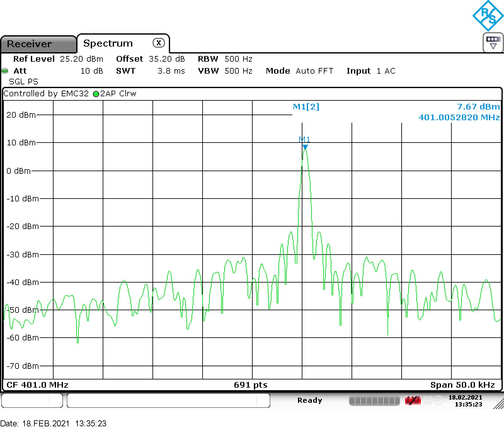Click the EXT REF indicator icon
The height and width of the screenshot is (438, 504).
(x=434, y=400)
